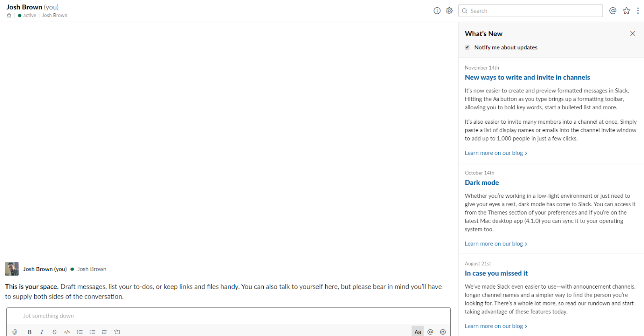Apply italic formatting in the message toolbar
644x336 pixels.
tap(42, 332)
